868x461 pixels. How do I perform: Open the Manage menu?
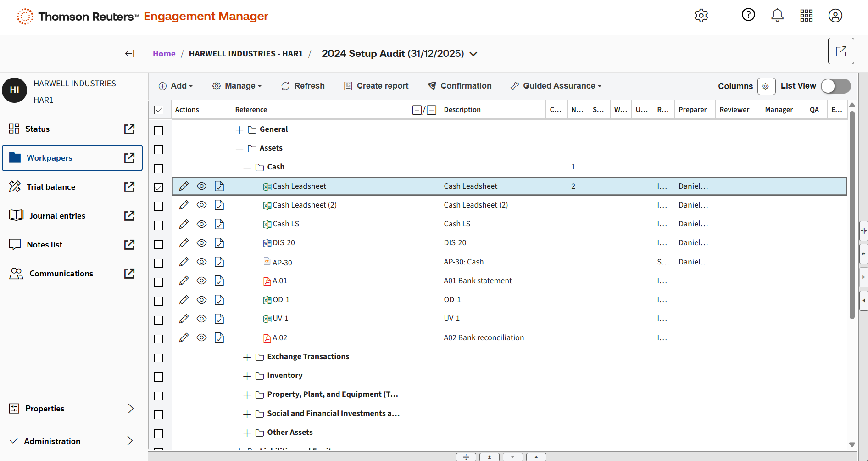point(237,86)
